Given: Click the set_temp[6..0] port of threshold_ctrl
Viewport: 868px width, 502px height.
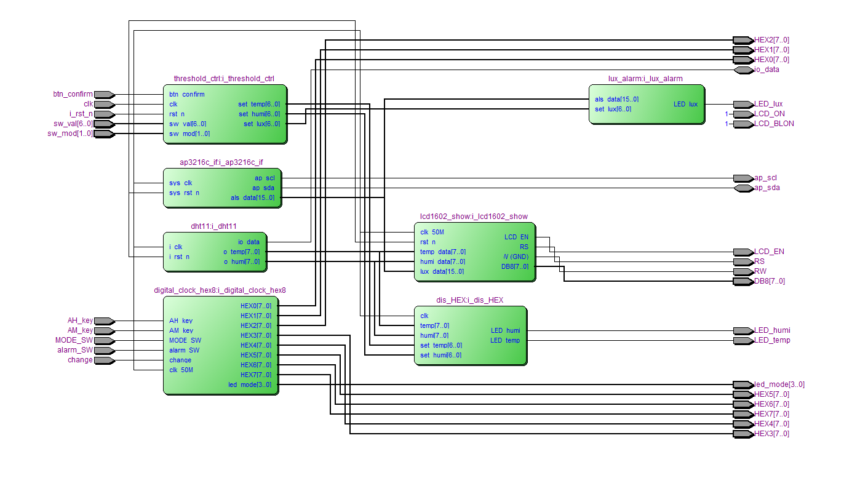Looking at the screenshot, I should [259, 105].
